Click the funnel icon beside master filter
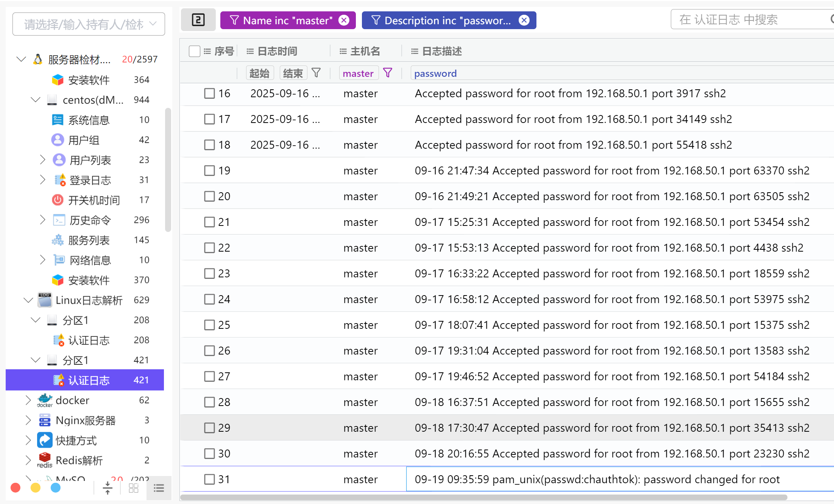 click(x=388, y=73)
